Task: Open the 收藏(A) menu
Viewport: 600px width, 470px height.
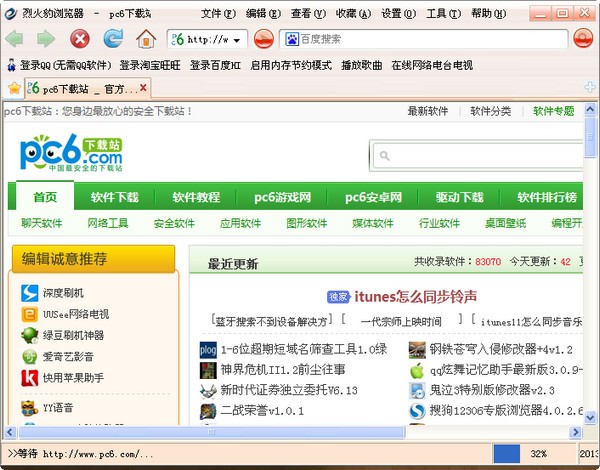Action: pyautogui.click(x=353, y=14)
